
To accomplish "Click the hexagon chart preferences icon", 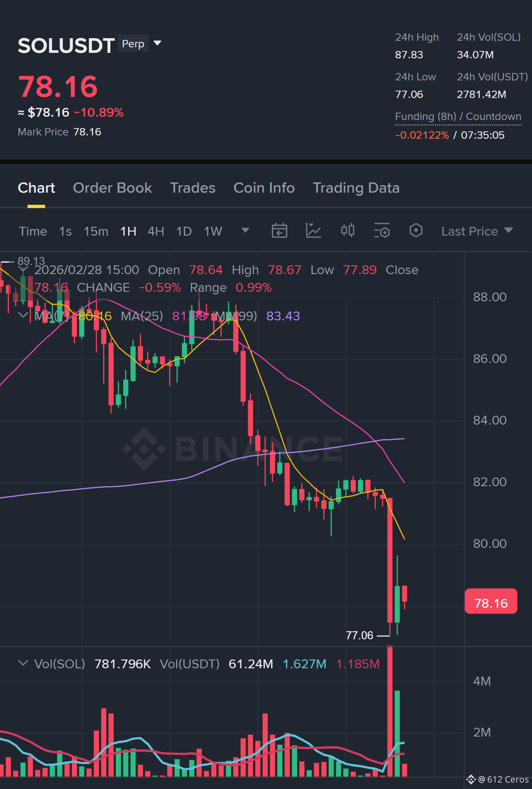I will (x=416, y=231).
